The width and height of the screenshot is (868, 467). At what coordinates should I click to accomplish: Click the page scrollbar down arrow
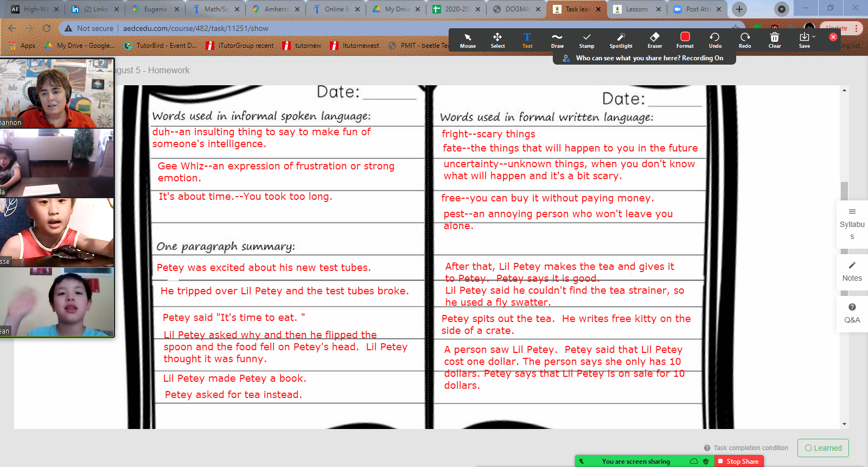844,424
